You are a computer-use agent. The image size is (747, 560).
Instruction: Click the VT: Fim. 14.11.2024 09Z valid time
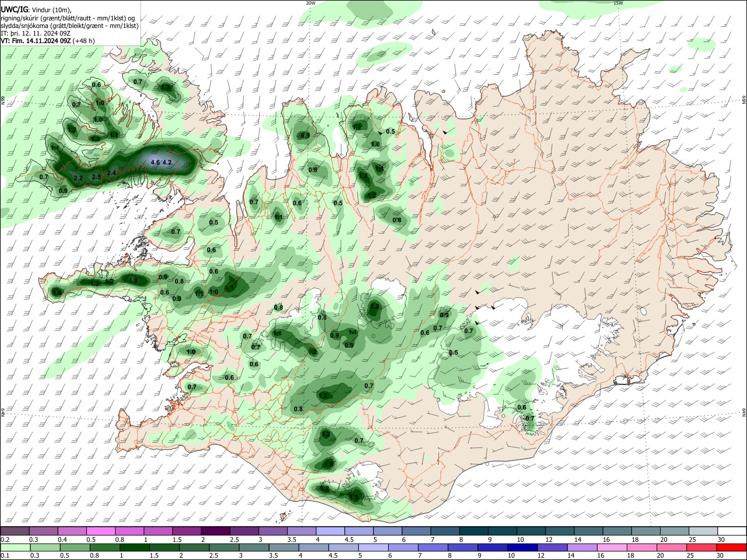[x=36, y=41]
